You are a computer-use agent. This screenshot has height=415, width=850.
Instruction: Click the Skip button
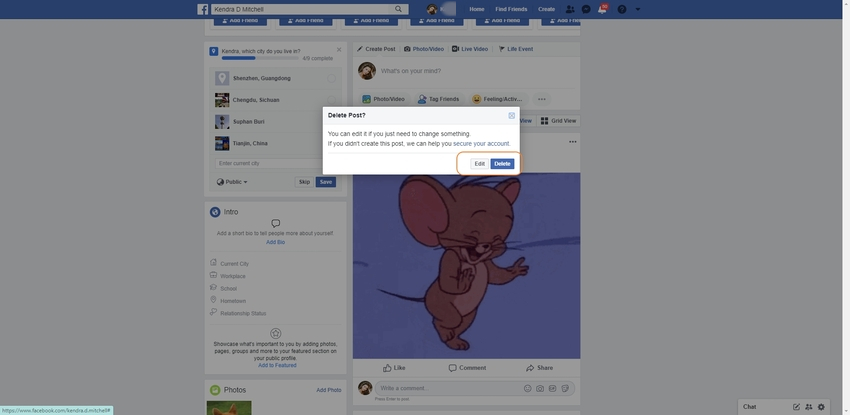(x=305, y=182)
